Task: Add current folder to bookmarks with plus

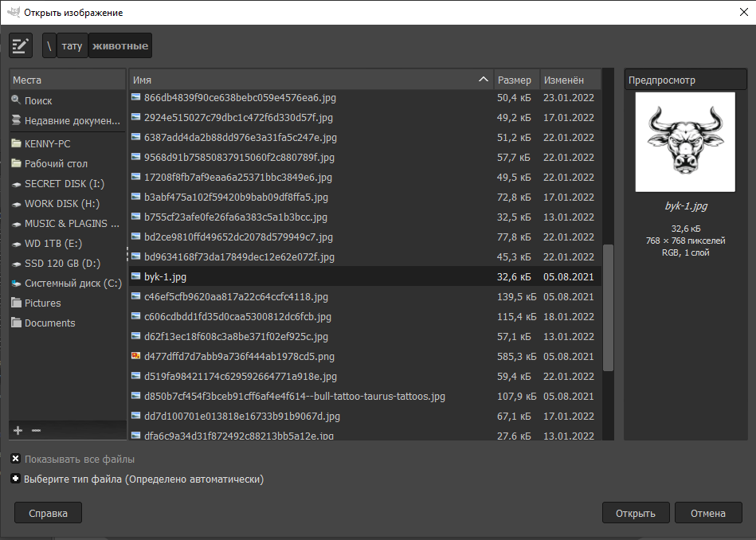Action: coord(18,430)
